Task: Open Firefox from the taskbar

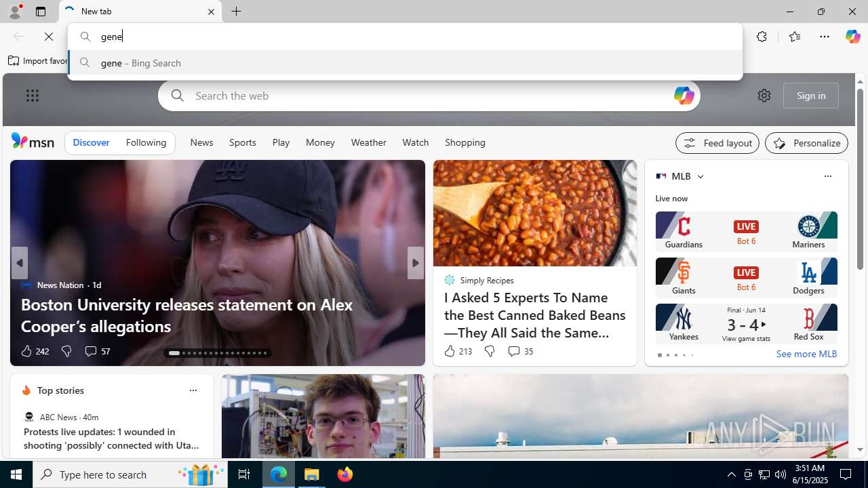Action: pos(345,474)
